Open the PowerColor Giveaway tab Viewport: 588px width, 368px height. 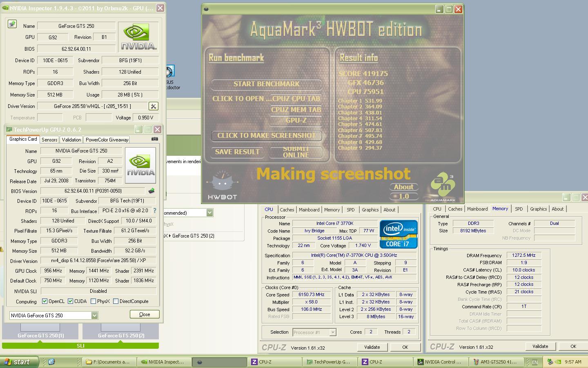(x=107, y=140)
